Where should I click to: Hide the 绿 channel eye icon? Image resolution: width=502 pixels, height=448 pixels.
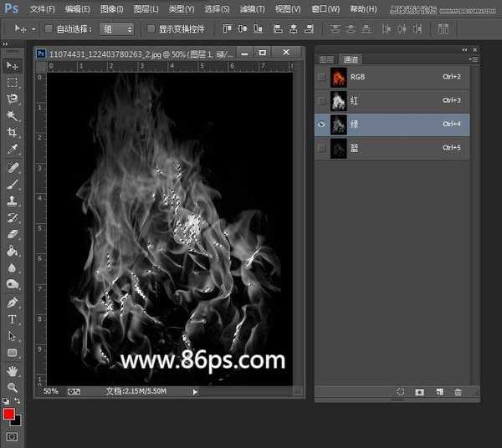pyautogui.click(x=322, y=124)
